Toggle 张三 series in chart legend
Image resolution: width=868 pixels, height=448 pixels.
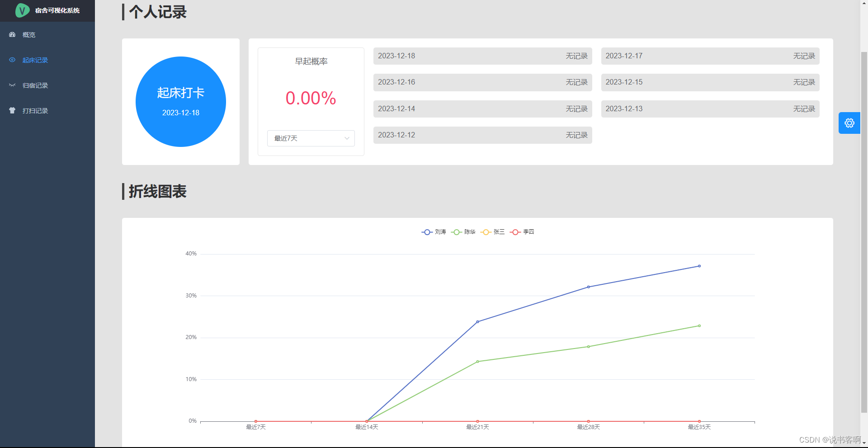tap(492, 232)
